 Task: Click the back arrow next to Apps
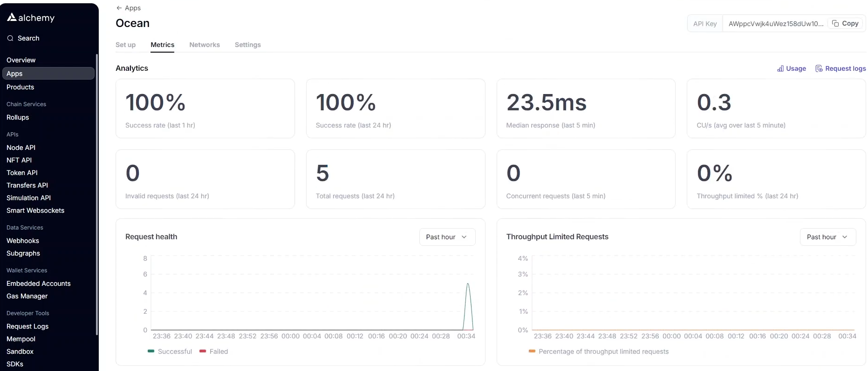tap(119, 8)
